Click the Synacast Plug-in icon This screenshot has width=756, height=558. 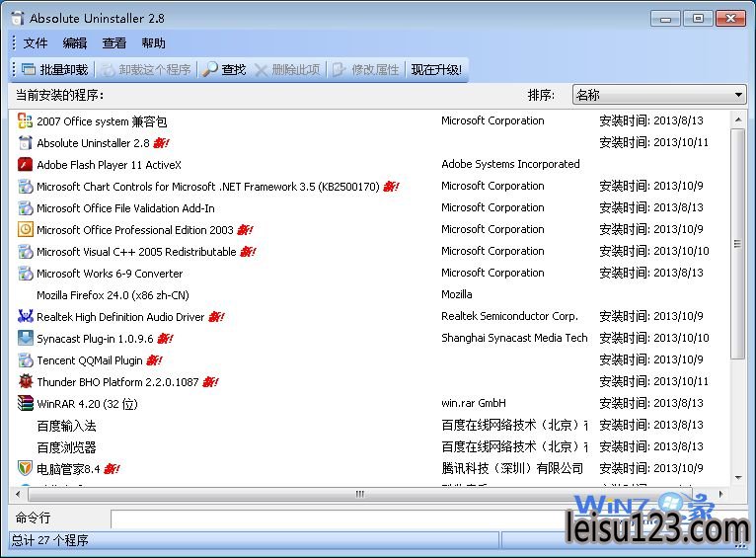click(x=25, y=338)
